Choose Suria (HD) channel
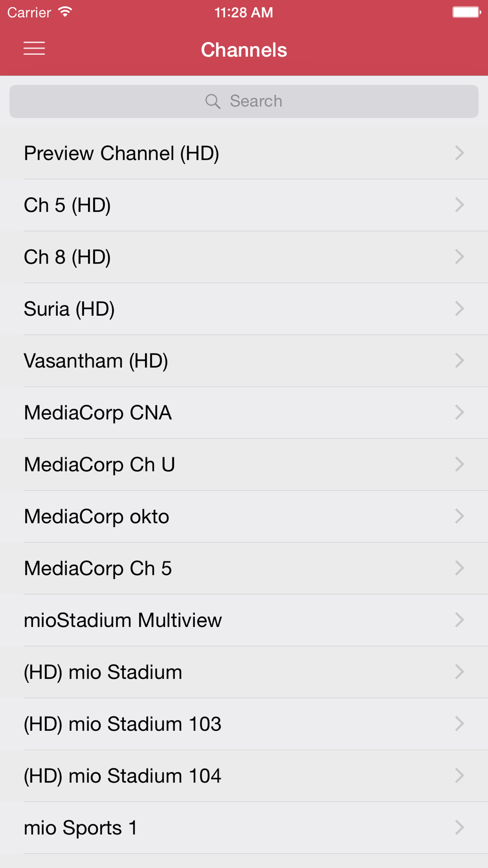This screenshot has height=868, width=488. tap(69, 309)
